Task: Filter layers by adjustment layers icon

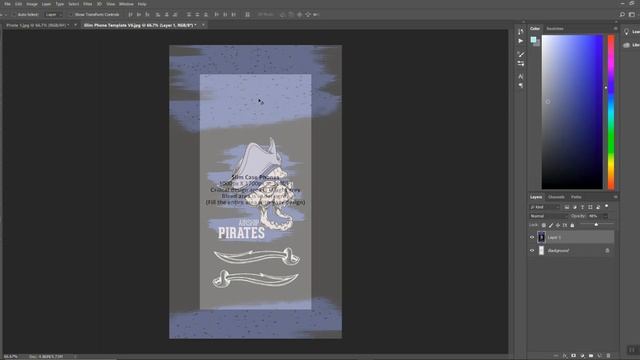Action: [575, 207]
